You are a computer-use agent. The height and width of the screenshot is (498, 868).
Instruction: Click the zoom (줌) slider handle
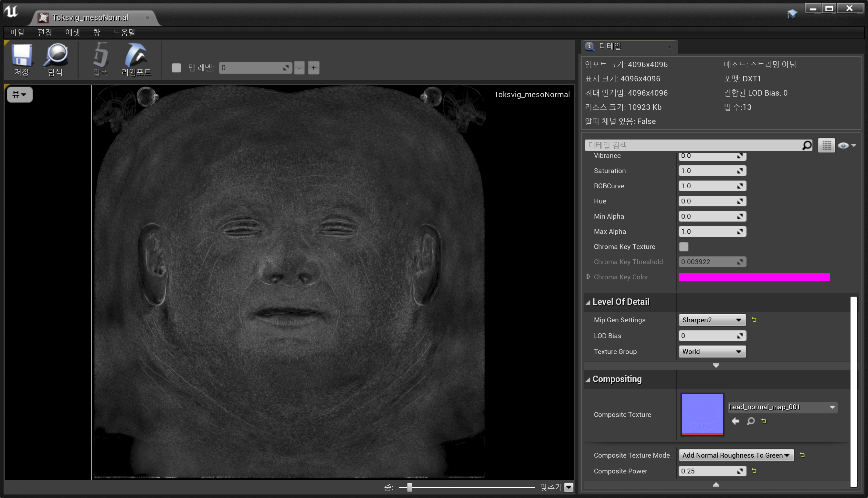coord(409,487)
